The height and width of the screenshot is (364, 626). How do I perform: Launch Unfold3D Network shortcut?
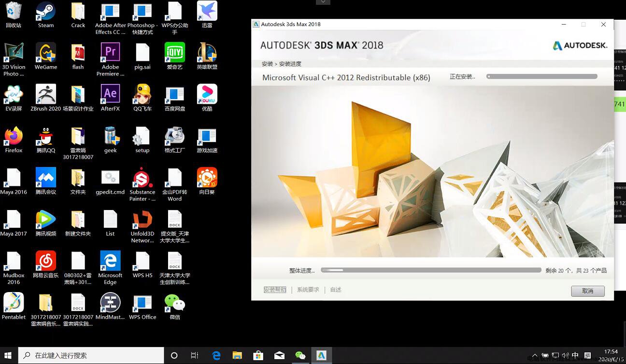click(x=142, y=227)
